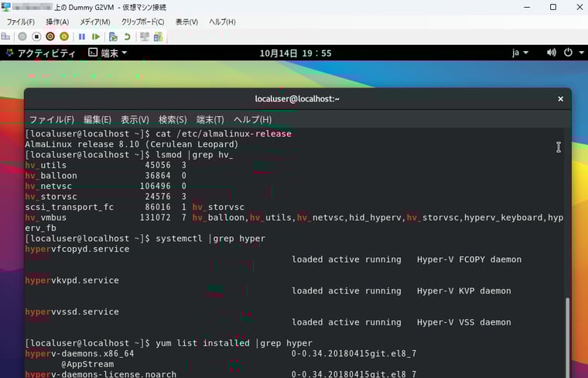Click the power icon in top bar

pyautogui.click(x=568, y=53)
